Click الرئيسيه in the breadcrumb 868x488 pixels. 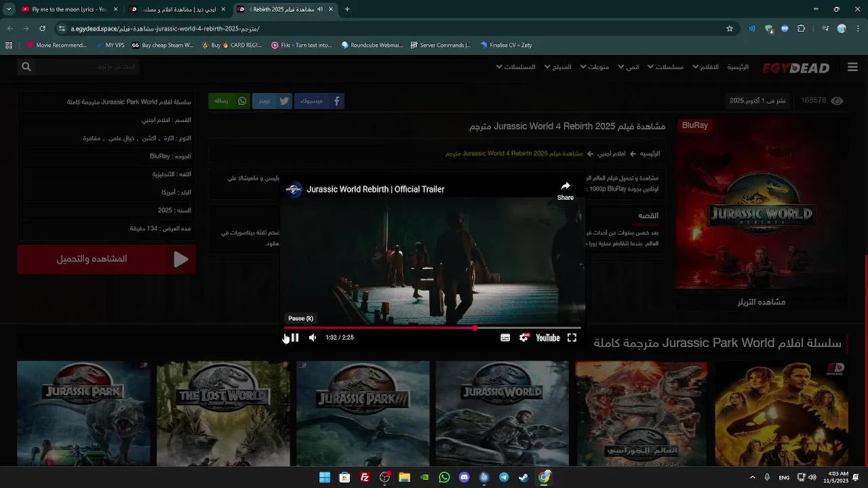point(650,154)
